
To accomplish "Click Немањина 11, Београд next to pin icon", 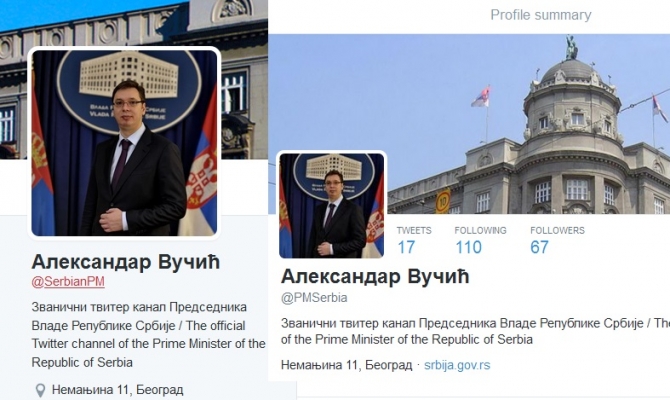I will [118, 390].
